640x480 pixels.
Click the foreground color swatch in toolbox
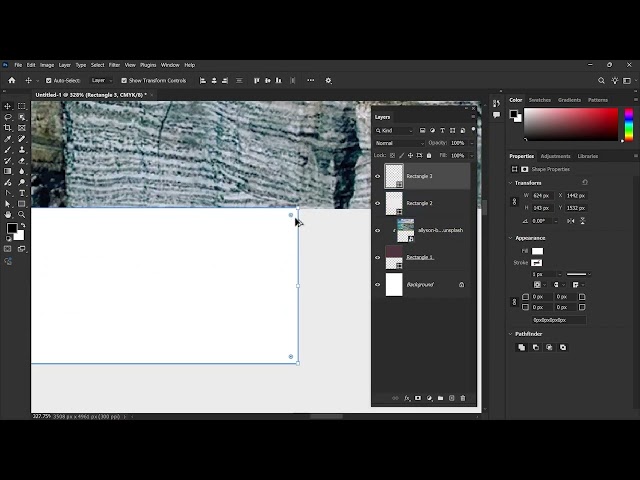click(x=11, y=228)
